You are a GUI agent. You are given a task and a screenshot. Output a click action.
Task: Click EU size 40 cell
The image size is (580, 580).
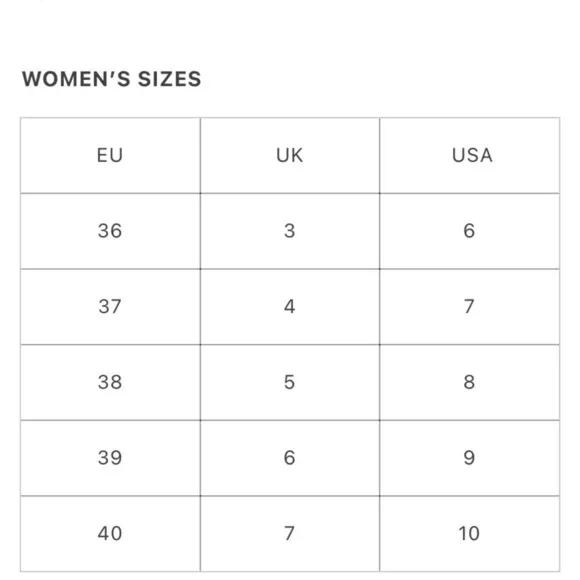pyautogui.click(x=110, y=534)
